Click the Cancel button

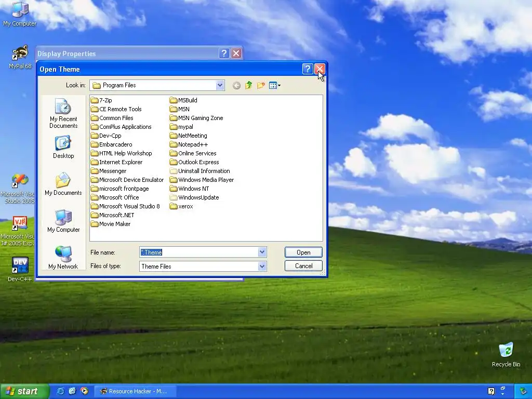[303, 266]
